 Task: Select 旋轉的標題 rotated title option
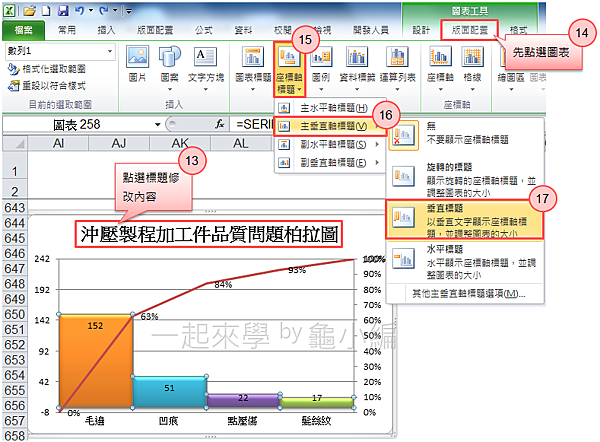click(x=465, y=179)
